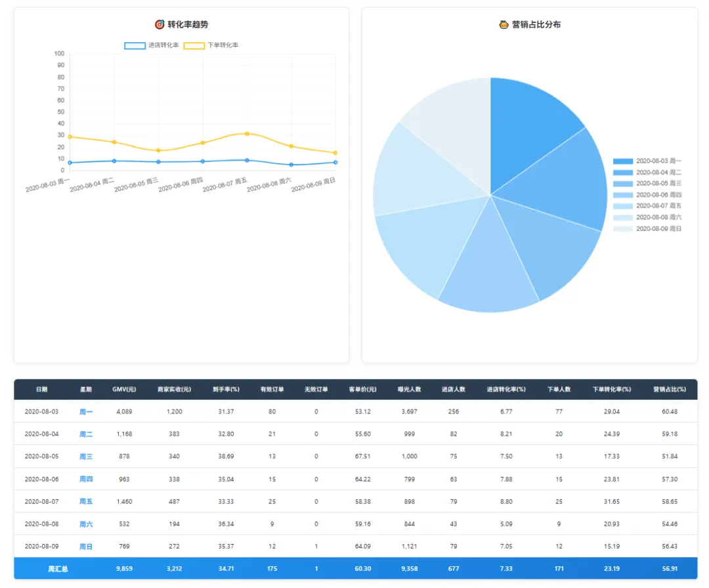Screen dimensions: 709x588
Task: Click the 下单人数 column header
Action: (559, 389)
